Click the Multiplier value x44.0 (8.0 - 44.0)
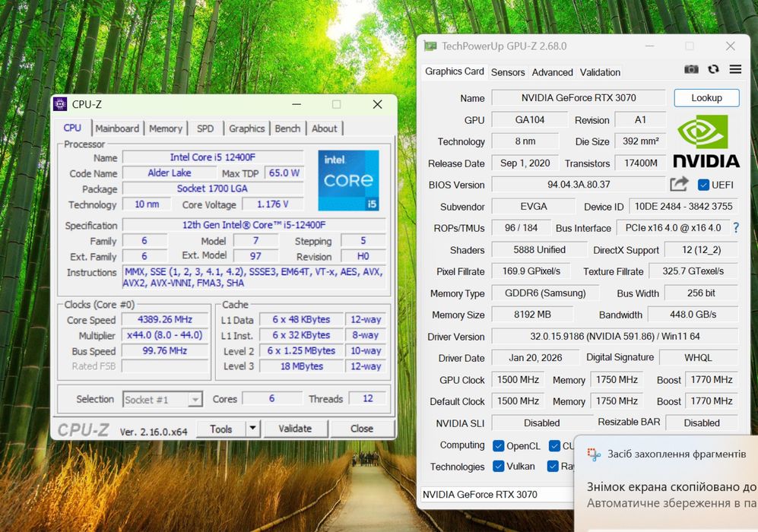The image size is (758, 532). [x=165, y=335]
